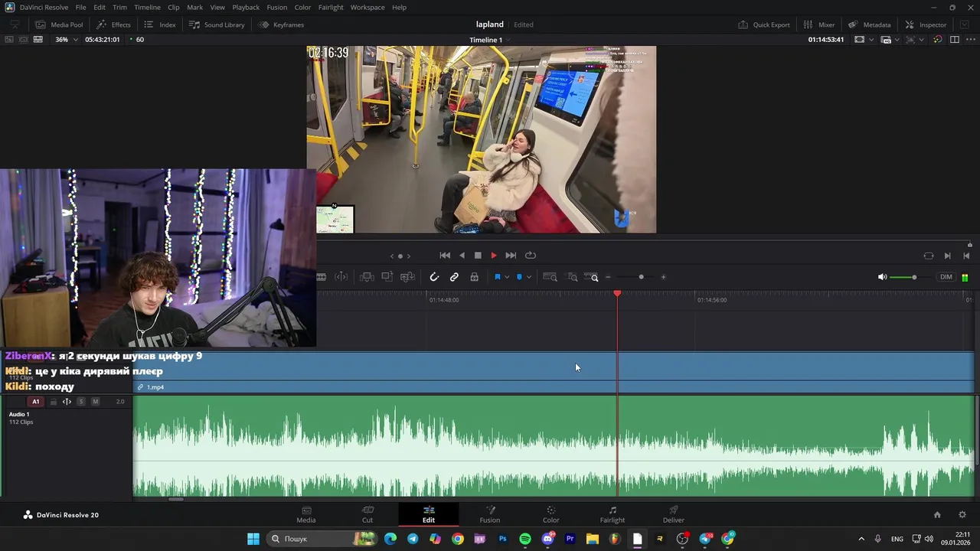This screenshot has height=551, width=980.
Task: Open Google Chrome from the taskbar
Action: 458,539
